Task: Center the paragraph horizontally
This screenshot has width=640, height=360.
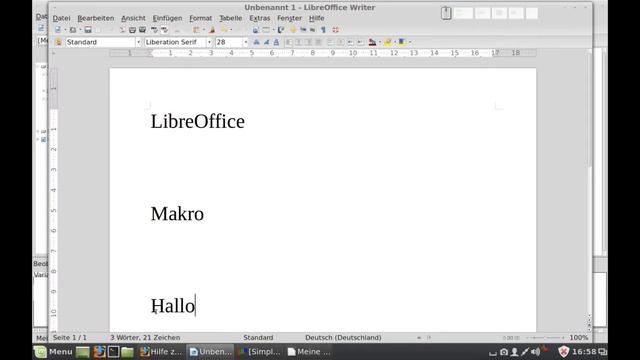Action: tap(299, 42)
